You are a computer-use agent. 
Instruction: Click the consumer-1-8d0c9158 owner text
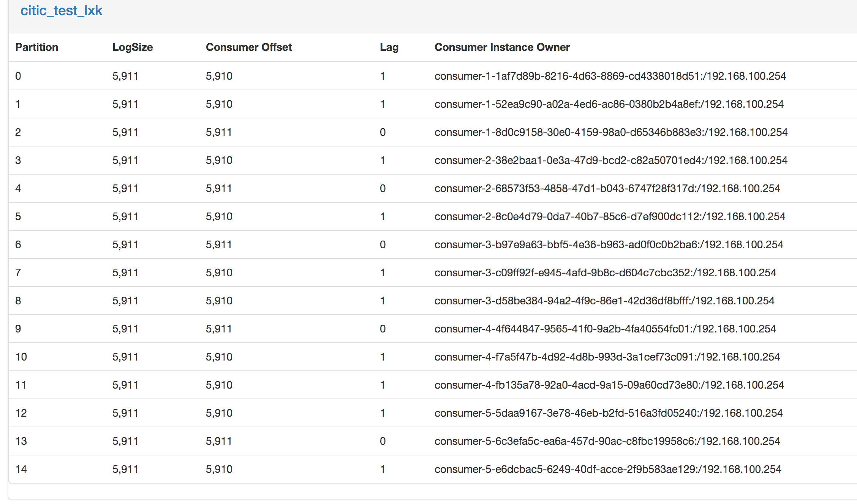(610, 132)
